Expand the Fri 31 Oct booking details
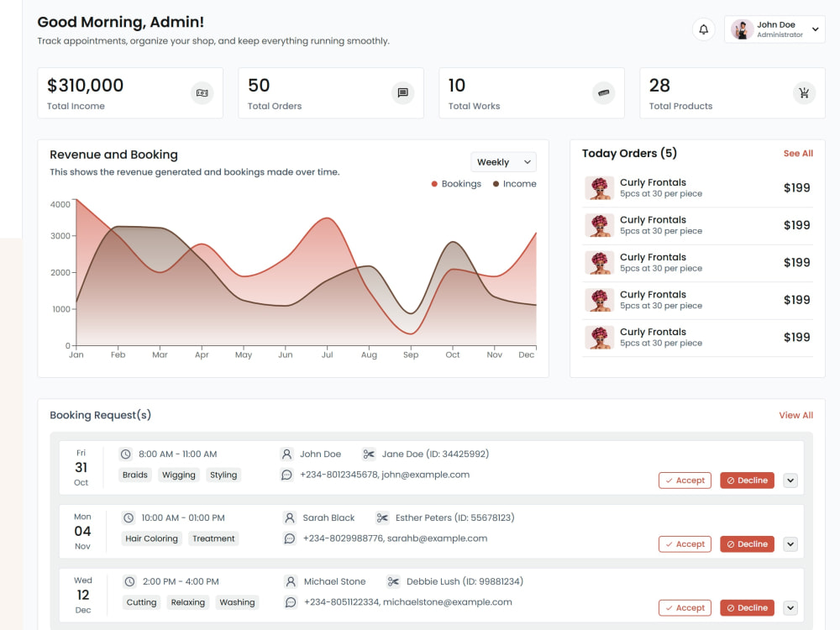 click(x=790, y=480)
